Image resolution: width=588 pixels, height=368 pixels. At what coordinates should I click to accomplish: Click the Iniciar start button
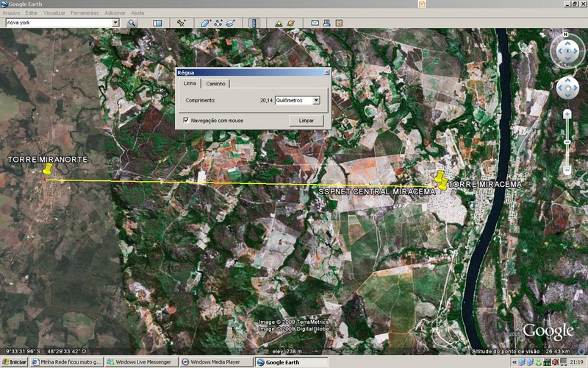pos(14,362)
